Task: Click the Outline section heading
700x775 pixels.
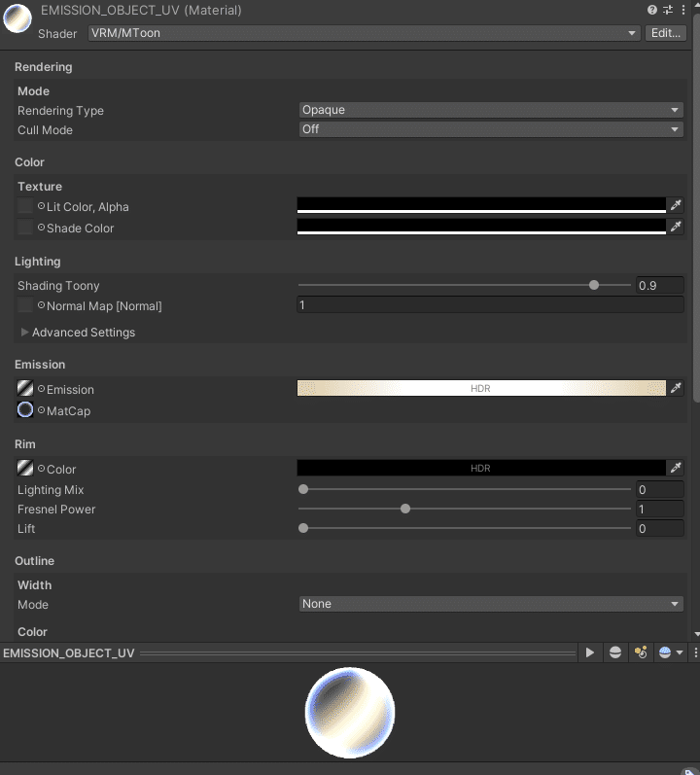Action: click(x=35, y=560)
